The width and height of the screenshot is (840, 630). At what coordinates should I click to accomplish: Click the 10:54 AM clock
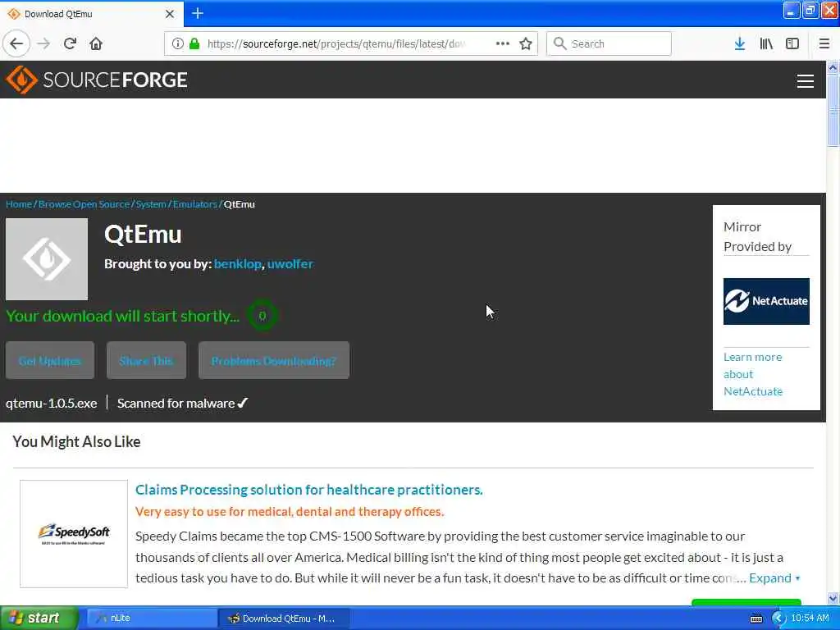point(810,619)
